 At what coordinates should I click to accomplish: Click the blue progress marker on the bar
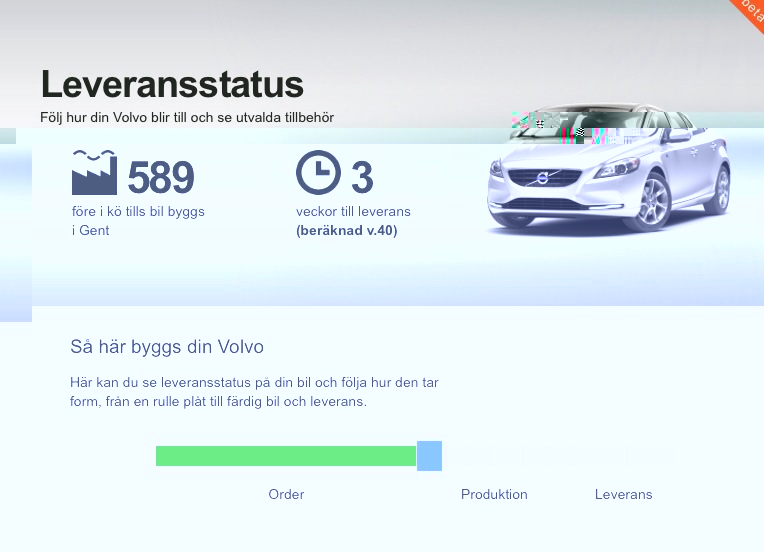point(429,456)
